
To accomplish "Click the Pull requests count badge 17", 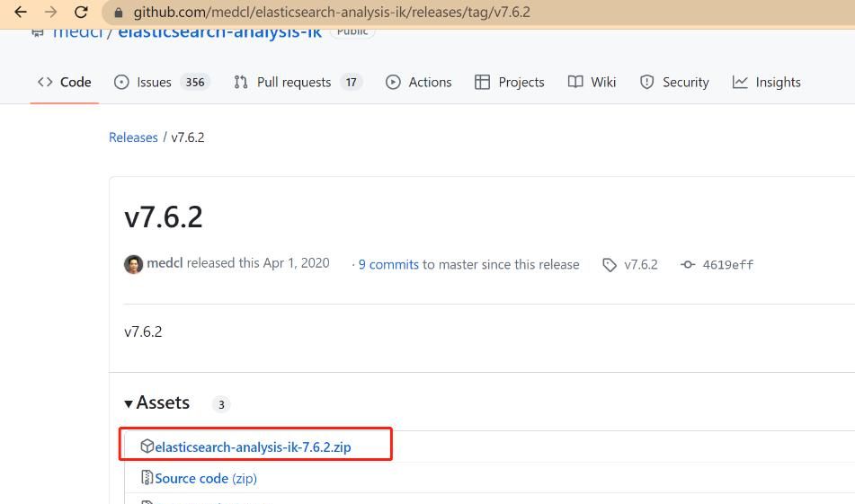I will point(352,83).
